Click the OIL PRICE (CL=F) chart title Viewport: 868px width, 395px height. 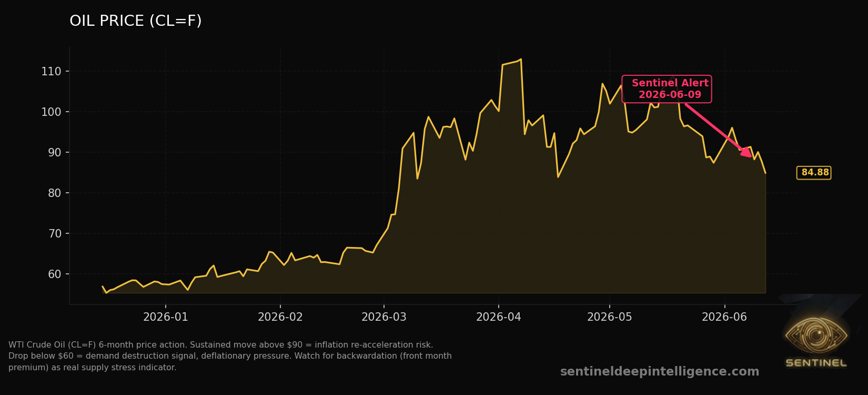tap(136, 21)
